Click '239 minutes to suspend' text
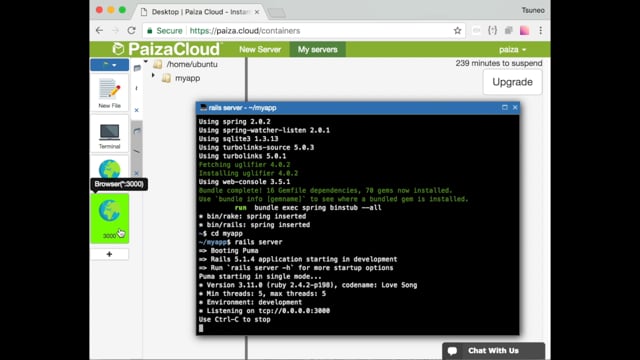The image size is (640, 360). coord(499,63)
